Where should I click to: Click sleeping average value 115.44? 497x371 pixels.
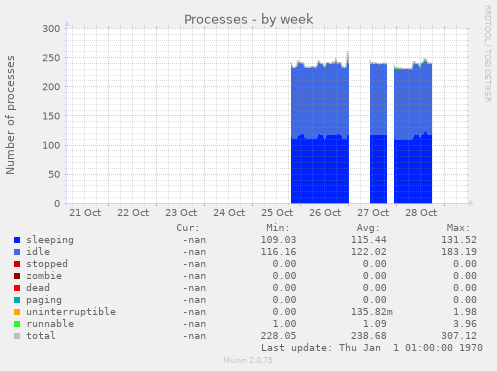pyautogui.click(x=369, y=240)
